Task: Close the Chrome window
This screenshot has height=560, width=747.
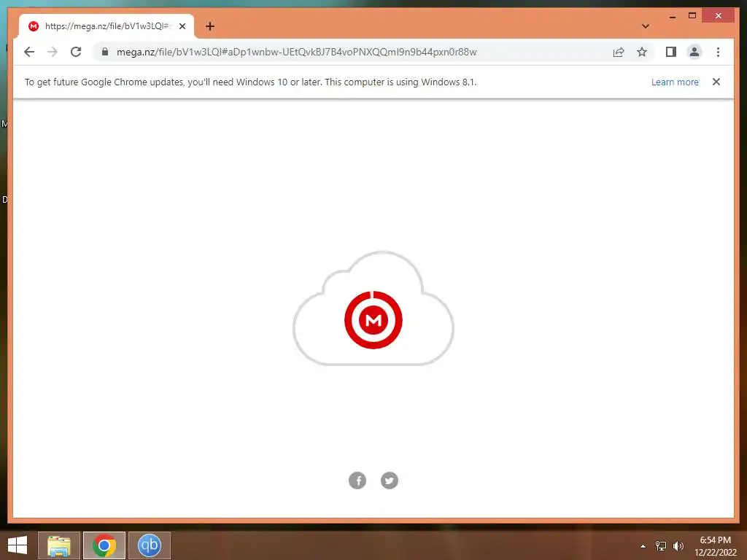Action: click(x=719, y=16)
